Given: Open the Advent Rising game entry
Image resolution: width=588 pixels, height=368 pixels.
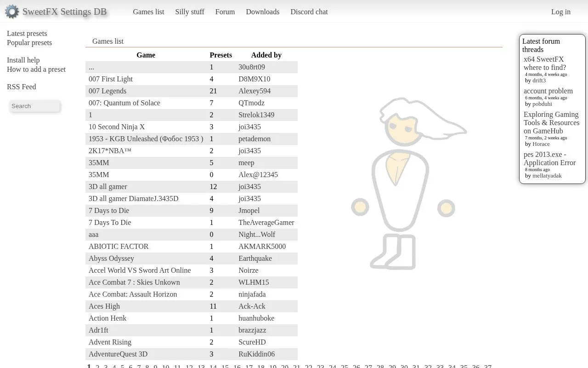Looking at the screenshot, I should tap(110, 342).
